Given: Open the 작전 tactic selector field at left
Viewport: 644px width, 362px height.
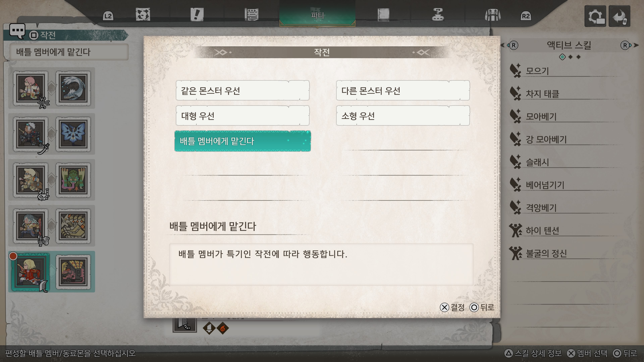Looking at the screenshot, I should 69,52.
